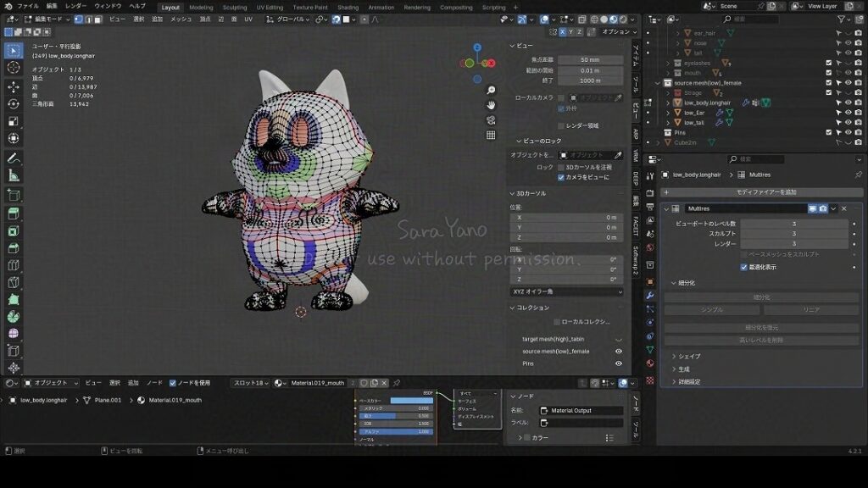Open the 'スロット18' material slot dropdown
This screenshot has height=488, width=868.
pos(251,383)
